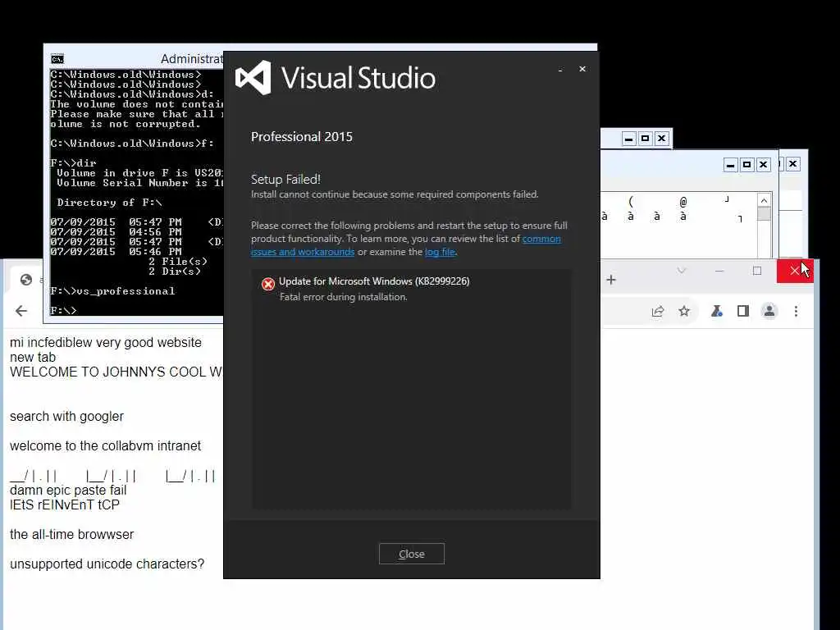Viewport: 840px width, 630px height.
Task: Click 'Update for Microsoft Windows (KB2999226)' entry
Action: click(374, 281)
